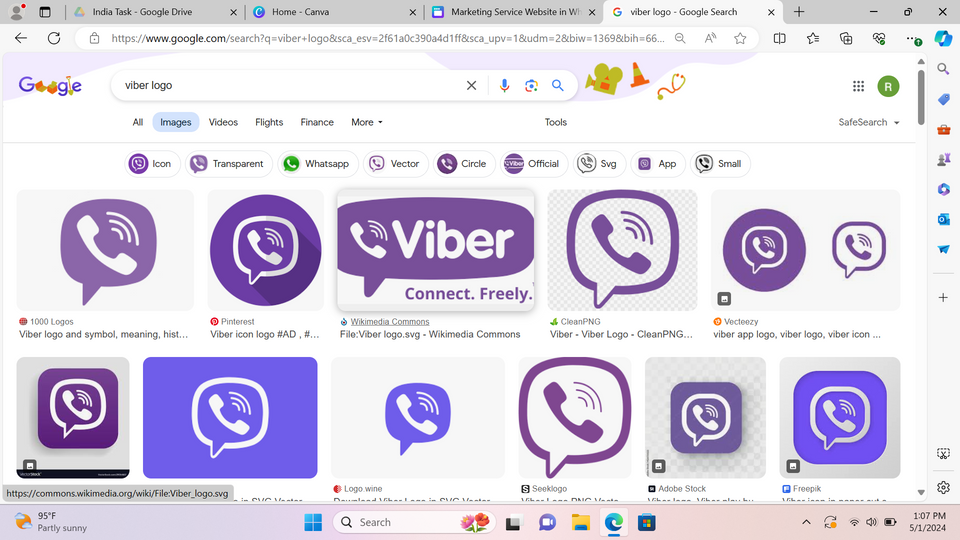Image resolution: width=960 pixels, height=540 pixels.
Task: Click the Google doodle logo
Action: (50, 86)
